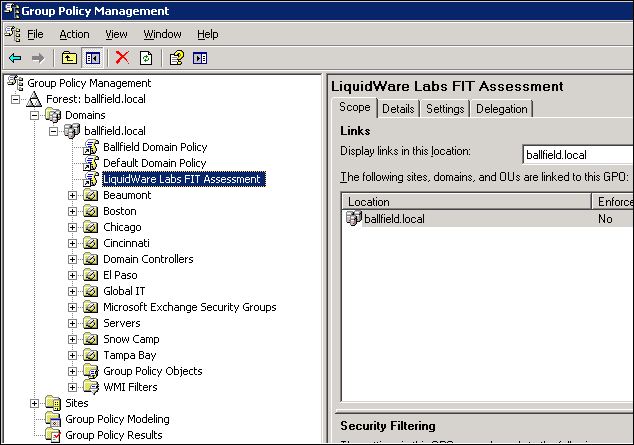The image size is (634, 445).
Task: Toggle the Show/Hide Console Tree icon
Action: pyautogui.click(x=92, y=58)
